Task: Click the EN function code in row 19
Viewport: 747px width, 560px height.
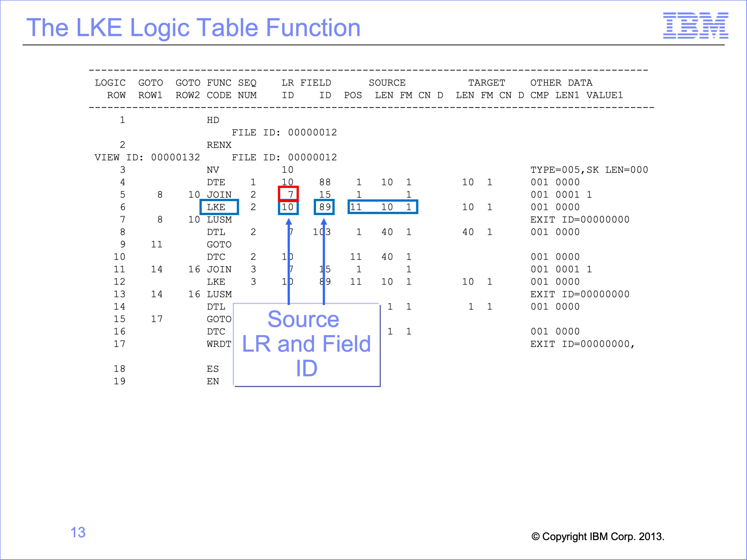Action: point(213,381)
